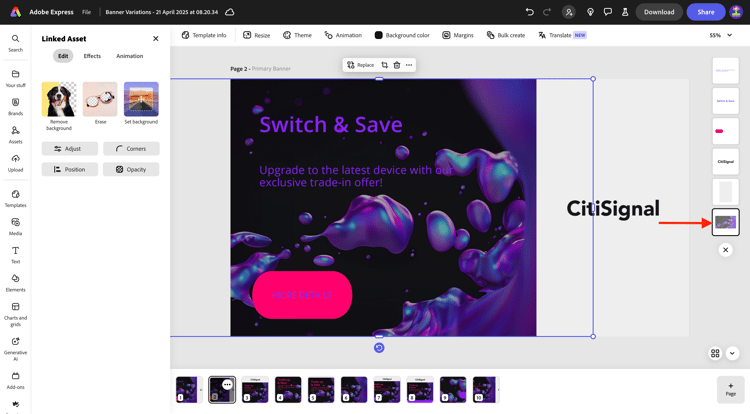Open the Add-ons panel
This screenshot has height=414, width=750.
(x=15, y=381)
